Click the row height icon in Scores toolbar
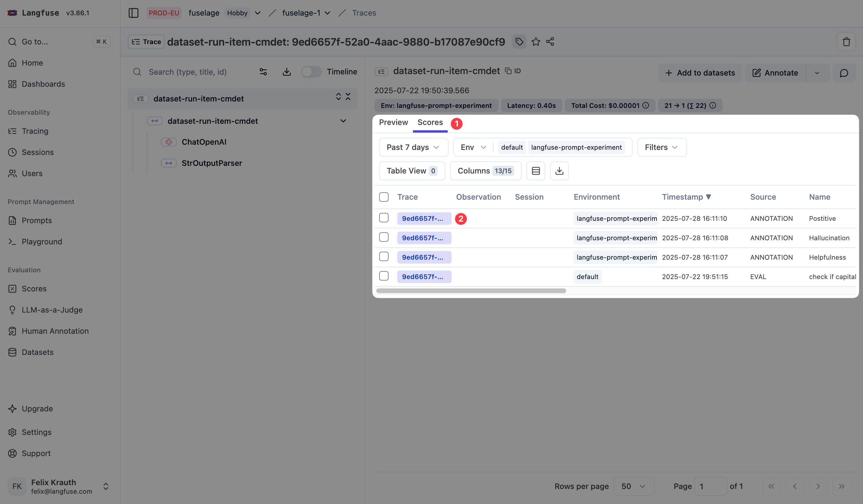 pyautogui.click(x=536, y=171)
